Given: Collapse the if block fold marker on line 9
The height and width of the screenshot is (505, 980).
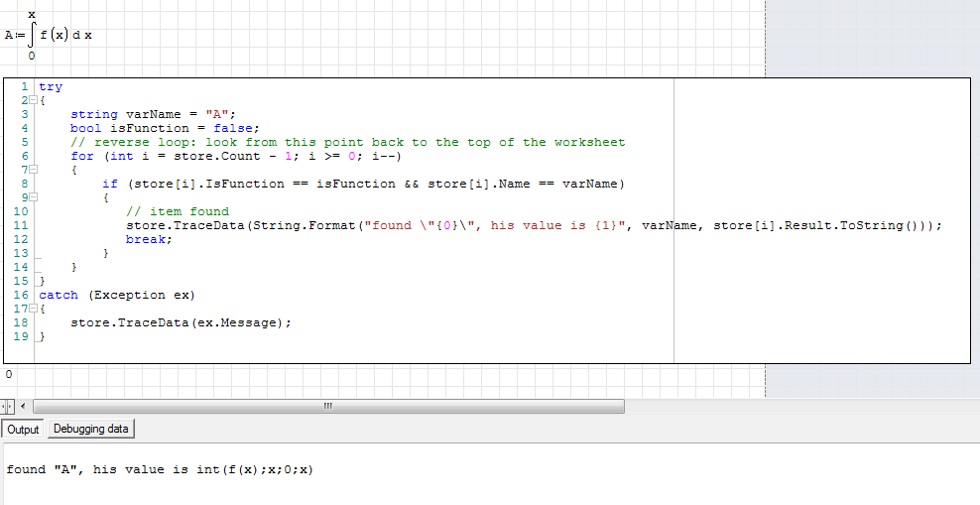Looking at the screenshot, I should (x=33, y=198).
